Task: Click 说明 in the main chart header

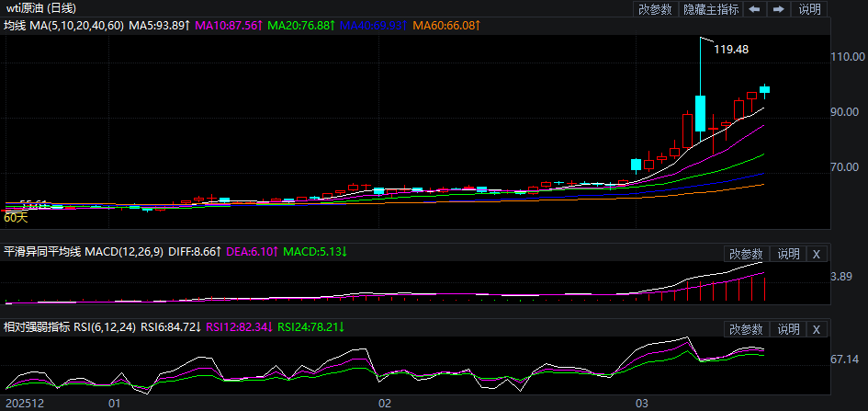Action: coord(809,9)
